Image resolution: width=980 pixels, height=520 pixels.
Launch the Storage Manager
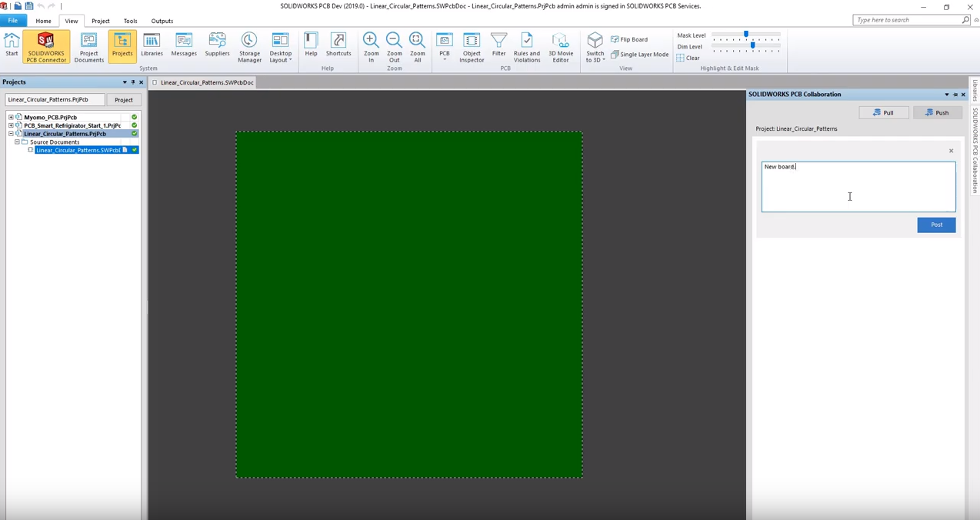(x=249, y=47)
